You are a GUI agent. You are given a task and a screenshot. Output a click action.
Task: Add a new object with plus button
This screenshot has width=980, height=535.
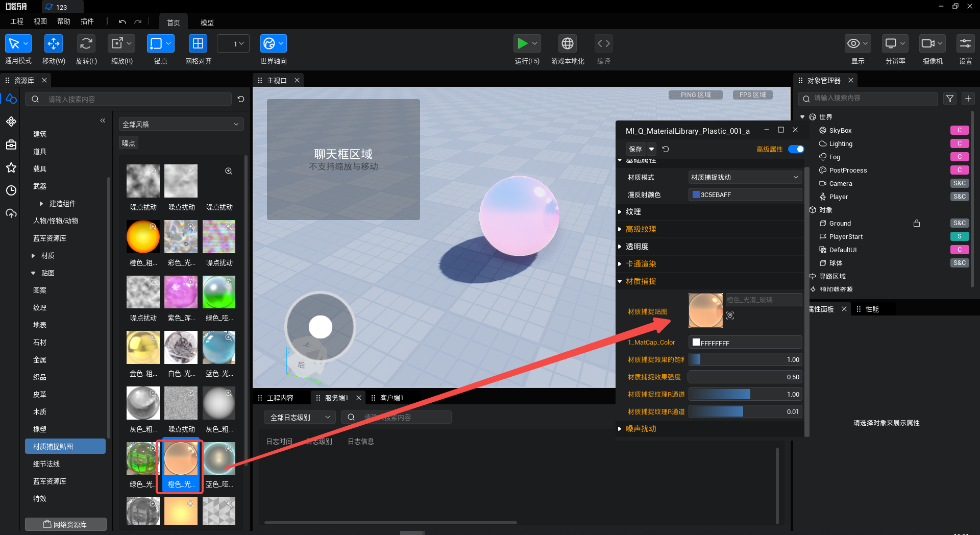(968, 99)
